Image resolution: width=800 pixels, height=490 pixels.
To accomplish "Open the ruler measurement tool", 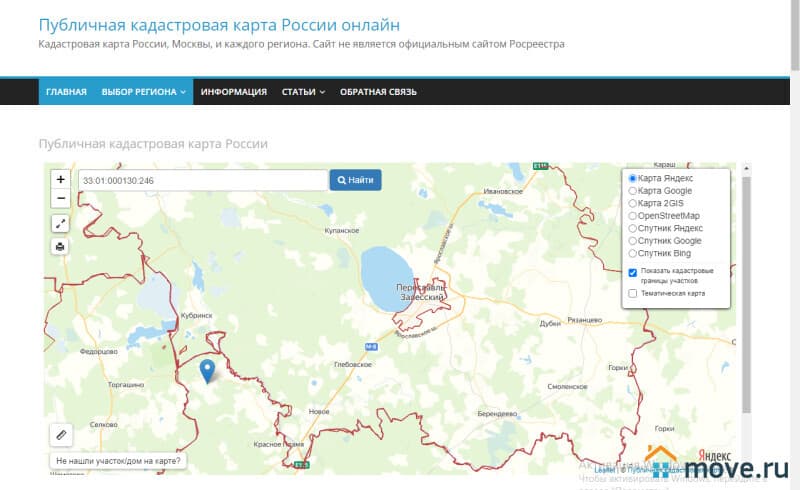I will click(61, 435).
